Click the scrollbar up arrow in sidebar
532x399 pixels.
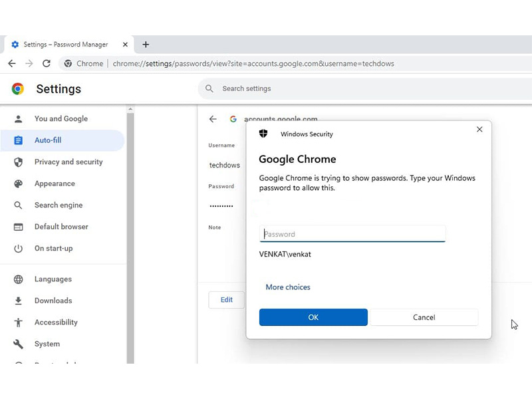(130, 109)
